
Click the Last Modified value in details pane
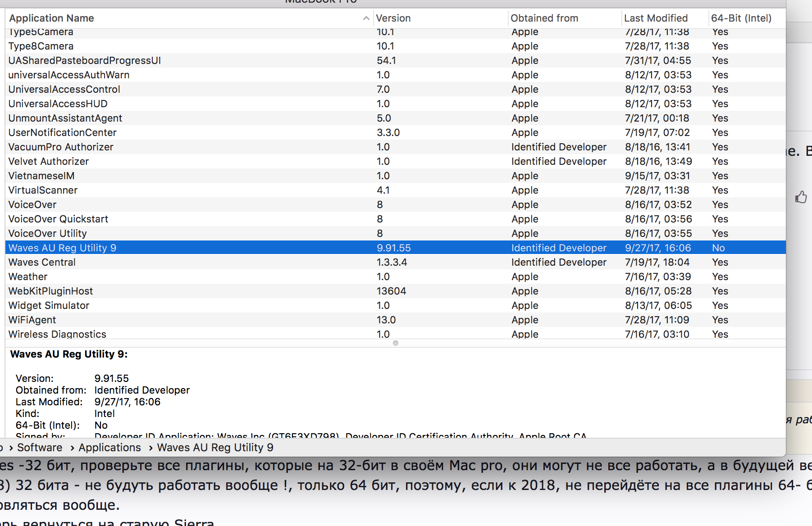pyautogui.click(x=128, y=402)
